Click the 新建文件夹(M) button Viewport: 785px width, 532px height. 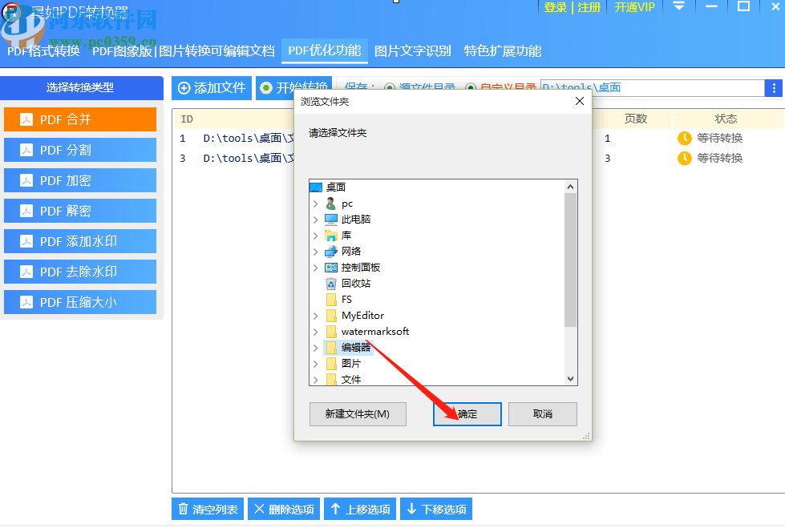(x=358, y=413)
